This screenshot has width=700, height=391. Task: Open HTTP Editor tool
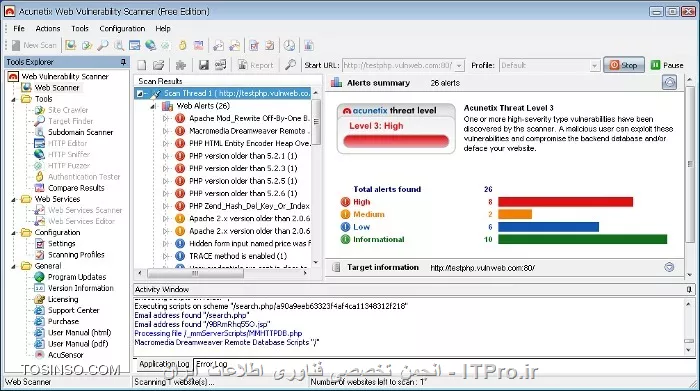click(x=67, y=143)
